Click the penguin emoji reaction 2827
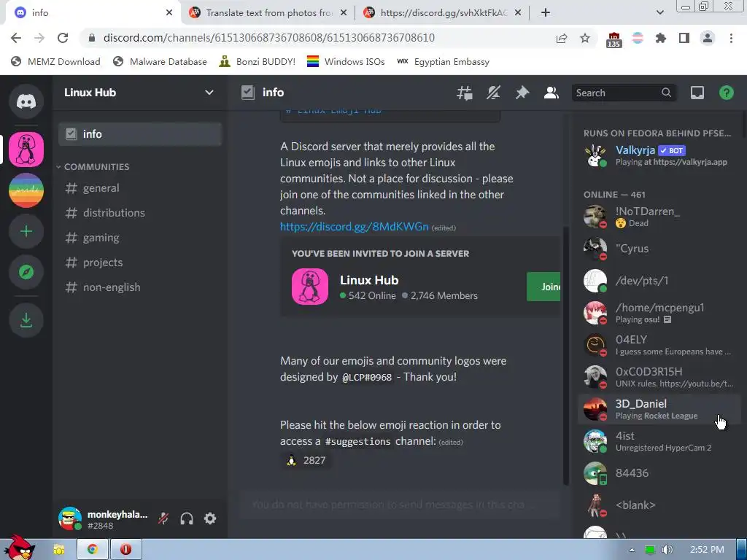Image resolution: width=747 pixels, height=560 pixels. (x=306, y=461)
